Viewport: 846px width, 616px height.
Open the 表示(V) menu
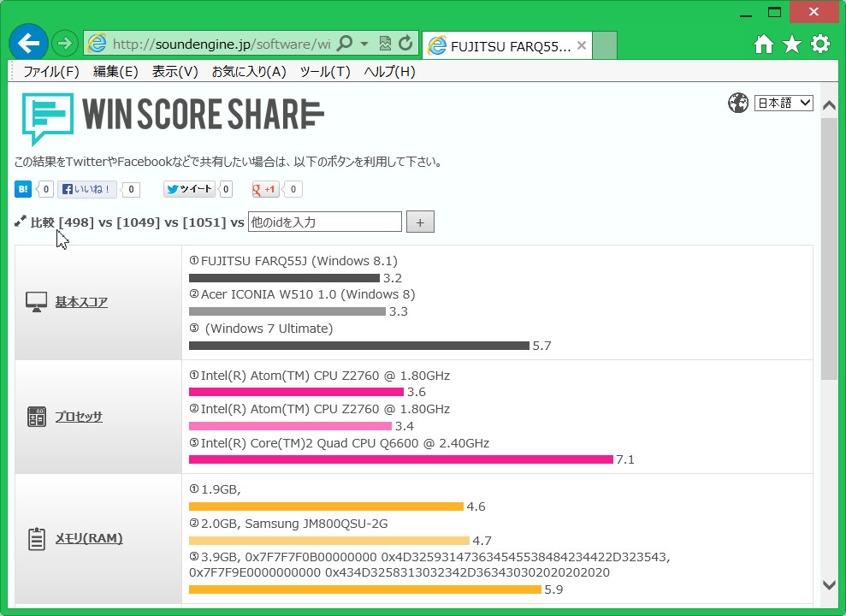(x=174, y=72)
